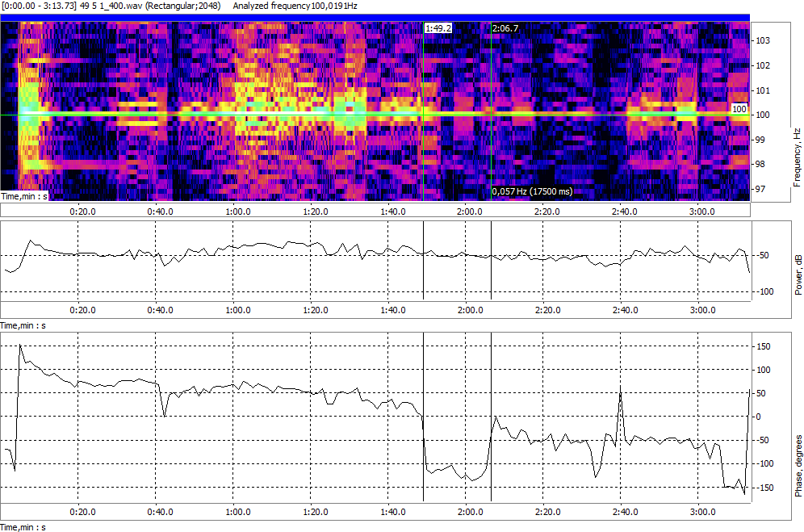Viewport: 804px width, 532px height.
Task: Click the 0 label on the phase axis
Action: [758, 417]
